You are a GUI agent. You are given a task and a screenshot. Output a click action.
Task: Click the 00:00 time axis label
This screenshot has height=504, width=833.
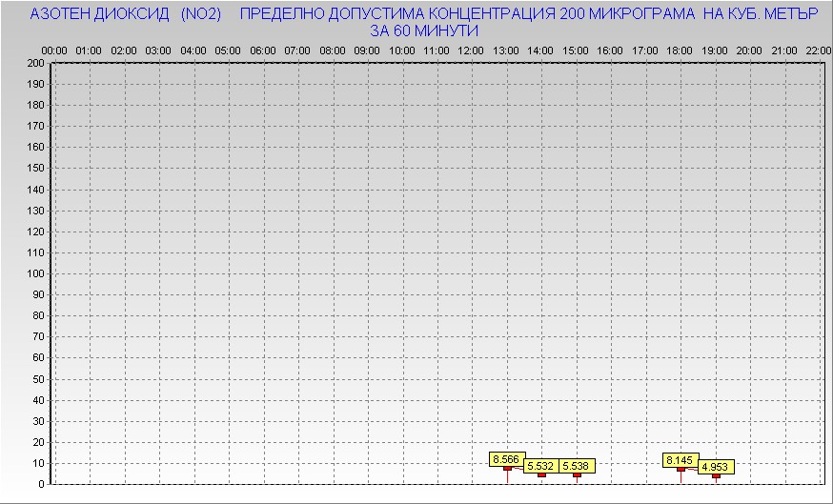point(54,50)
